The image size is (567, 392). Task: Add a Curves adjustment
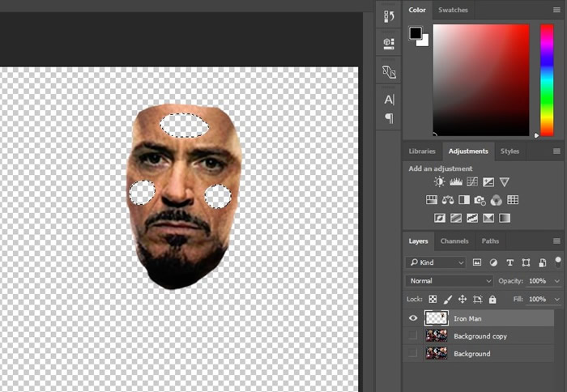[x=472, y=181]
